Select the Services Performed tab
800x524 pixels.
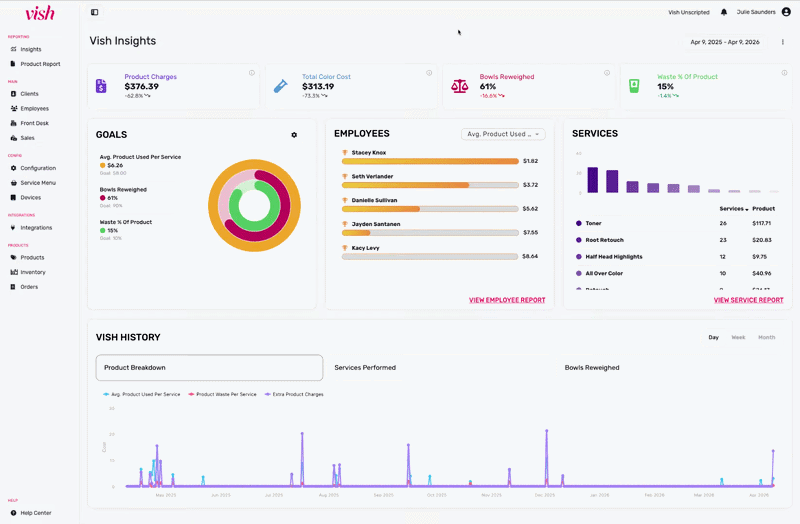coord(365,368)
